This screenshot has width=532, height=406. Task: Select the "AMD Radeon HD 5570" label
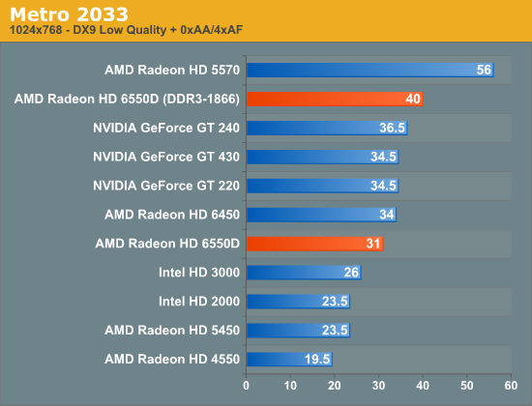[172, 70]
